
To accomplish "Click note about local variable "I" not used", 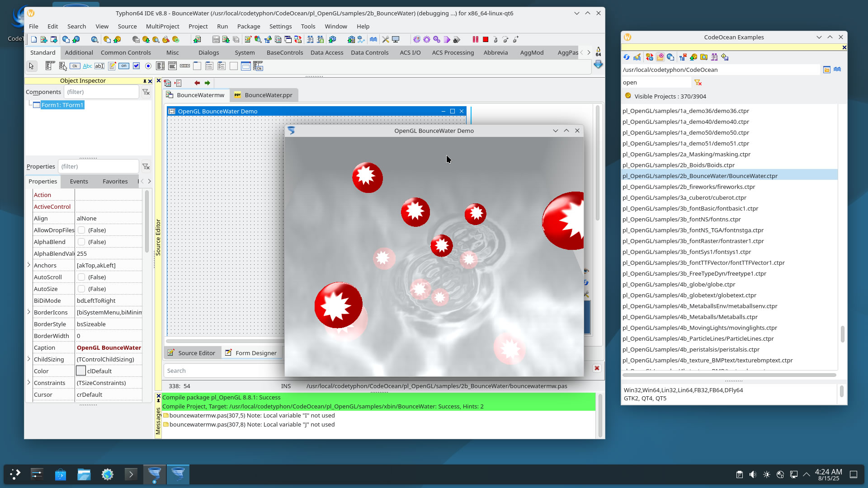I will point(252,415).
